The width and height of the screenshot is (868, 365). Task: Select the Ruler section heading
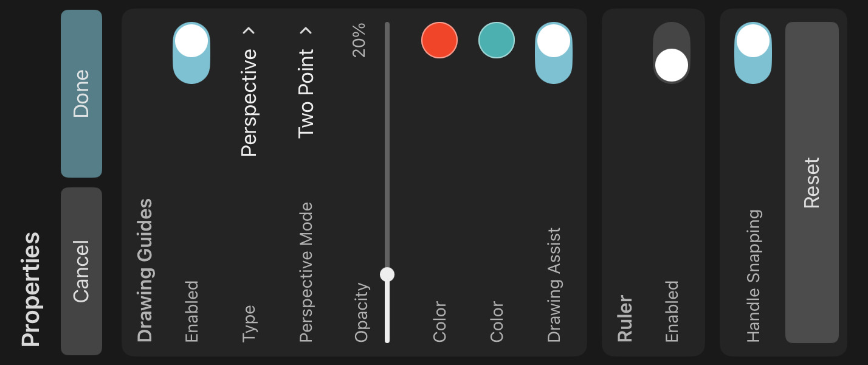point(625,319)
